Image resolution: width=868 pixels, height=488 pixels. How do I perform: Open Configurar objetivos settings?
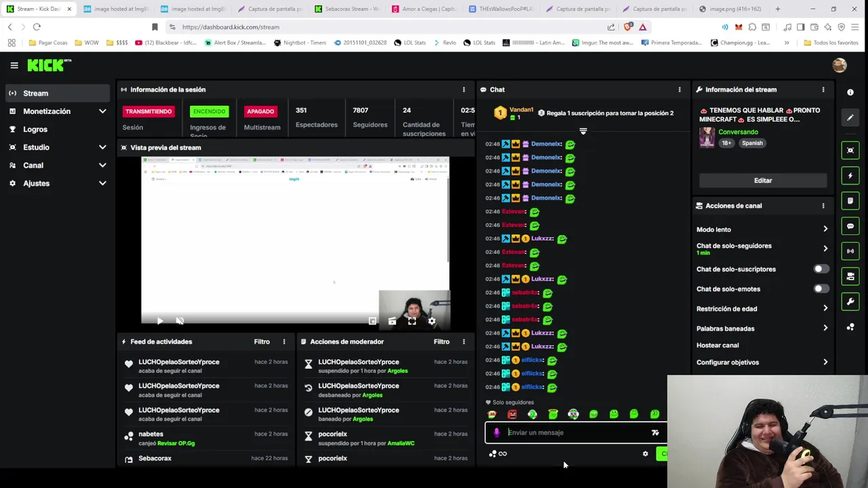(x=762, y=362)
